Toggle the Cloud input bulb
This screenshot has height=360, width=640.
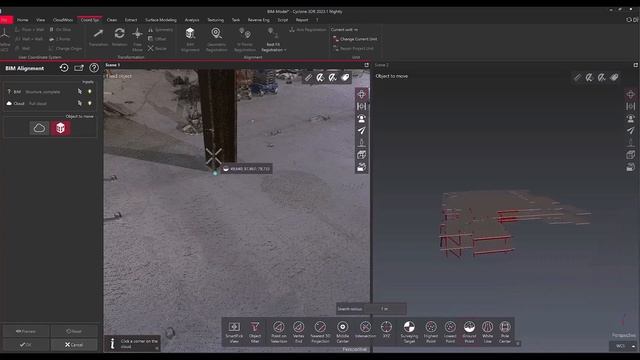click(x=89, y=103)
